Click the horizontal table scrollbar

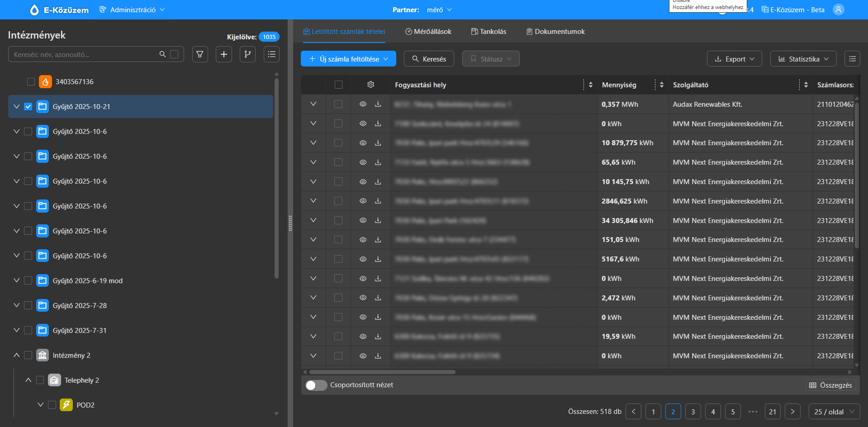pyautogui.click(x=382, y=372)
